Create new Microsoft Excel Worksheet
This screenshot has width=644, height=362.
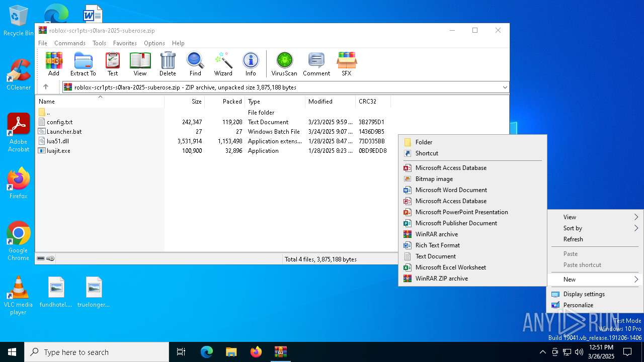click(x=472, y=267)
